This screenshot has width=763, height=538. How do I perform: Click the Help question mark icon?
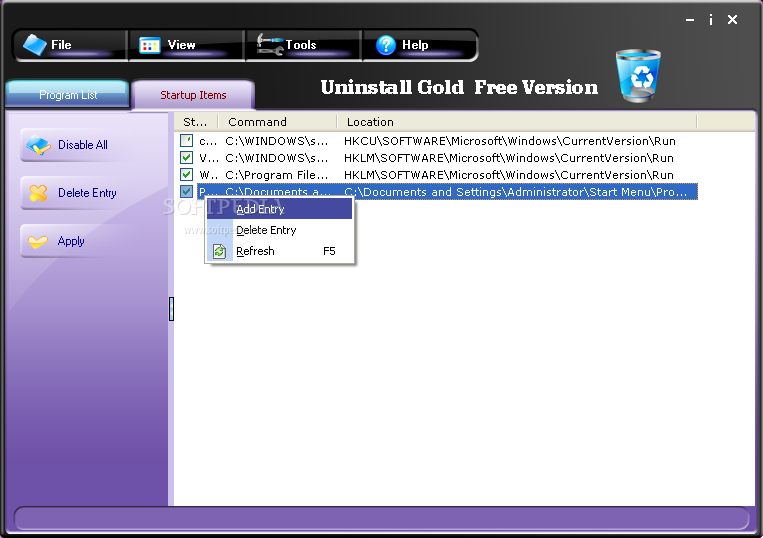tap(386, 45)
